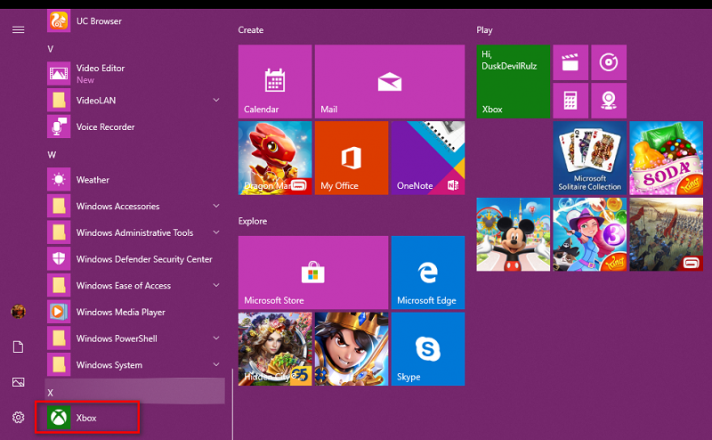Launch the Skype tile
Viewport: 712px width, 440px height.
428,349
